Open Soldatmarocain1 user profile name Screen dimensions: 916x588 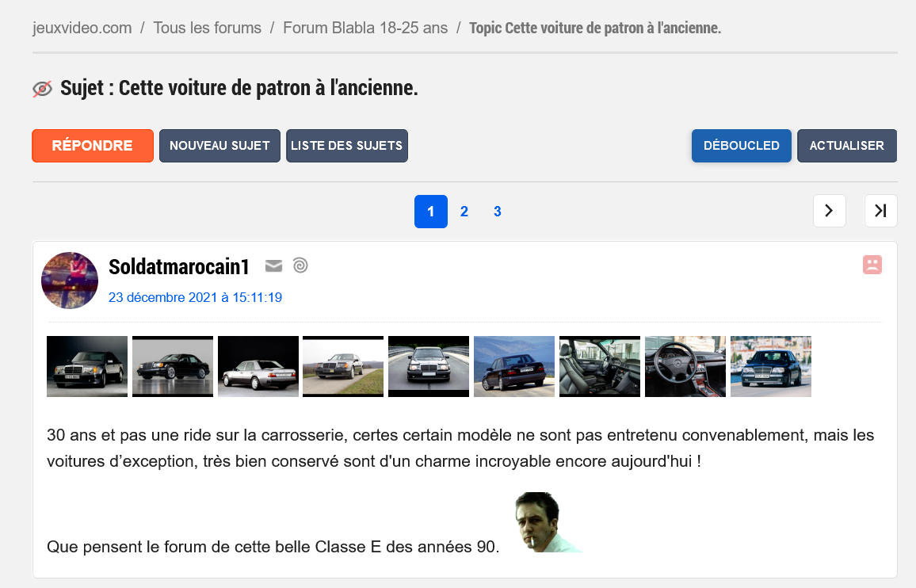179,266
